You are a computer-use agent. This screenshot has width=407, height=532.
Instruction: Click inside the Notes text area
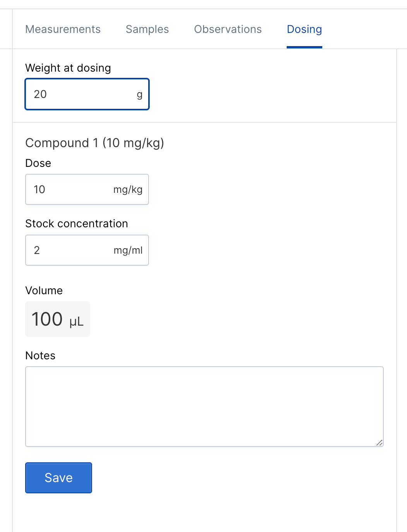coord(204,407)
